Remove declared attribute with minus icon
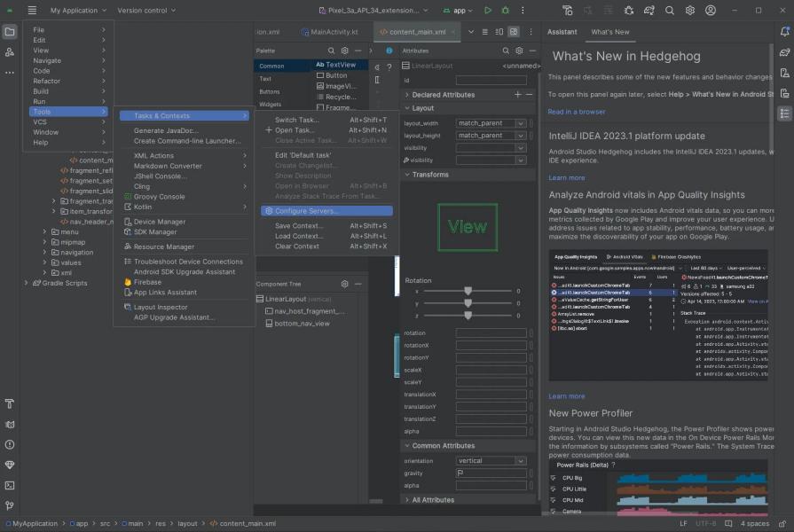Image resolution: width=794 pixels, height=532 pixels. pyautogui.click(x=529, y=95)
